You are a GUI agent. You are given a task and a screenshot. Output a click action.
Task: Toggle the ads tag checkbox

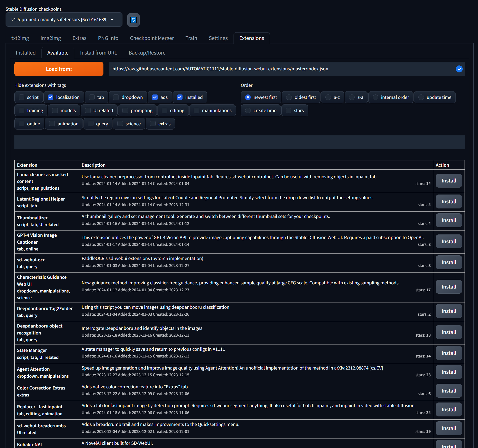(155, 97)
